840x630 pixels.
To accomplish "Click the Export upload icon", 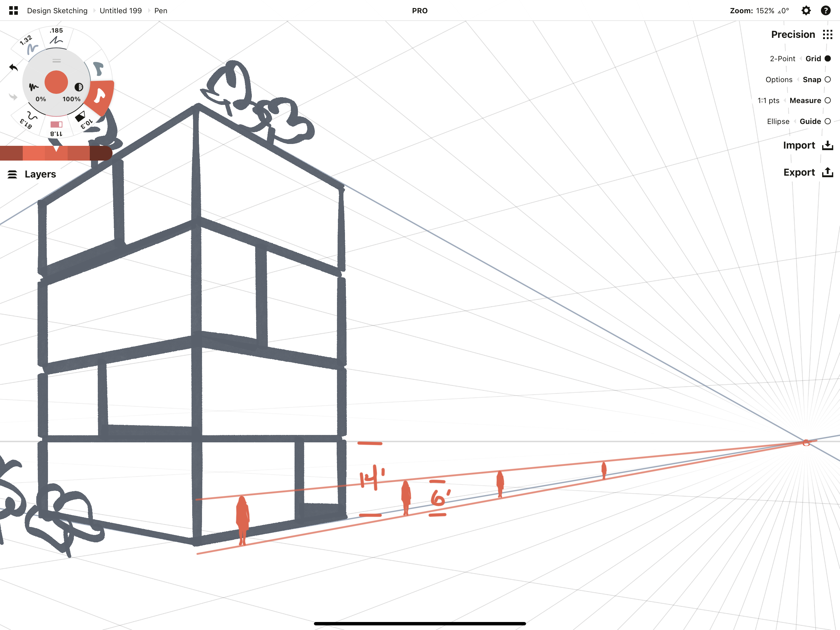I will pos(827,173).
